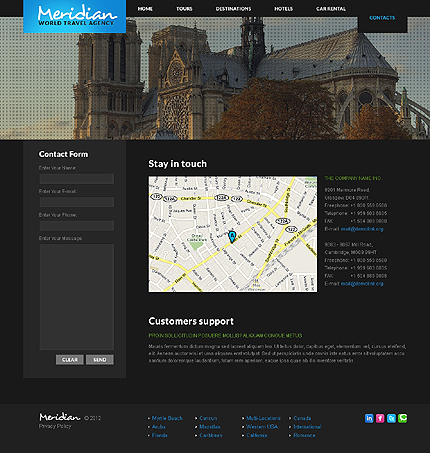Open the pink Facebook icon in footer
The image size is (430, 453).
380,418
